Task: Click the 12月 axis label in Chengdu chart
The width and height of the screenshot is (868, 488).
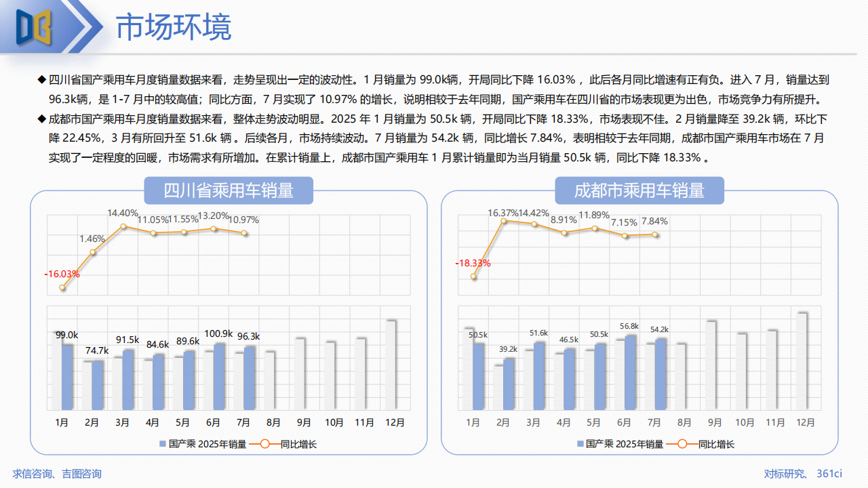Action: (806, 422)
